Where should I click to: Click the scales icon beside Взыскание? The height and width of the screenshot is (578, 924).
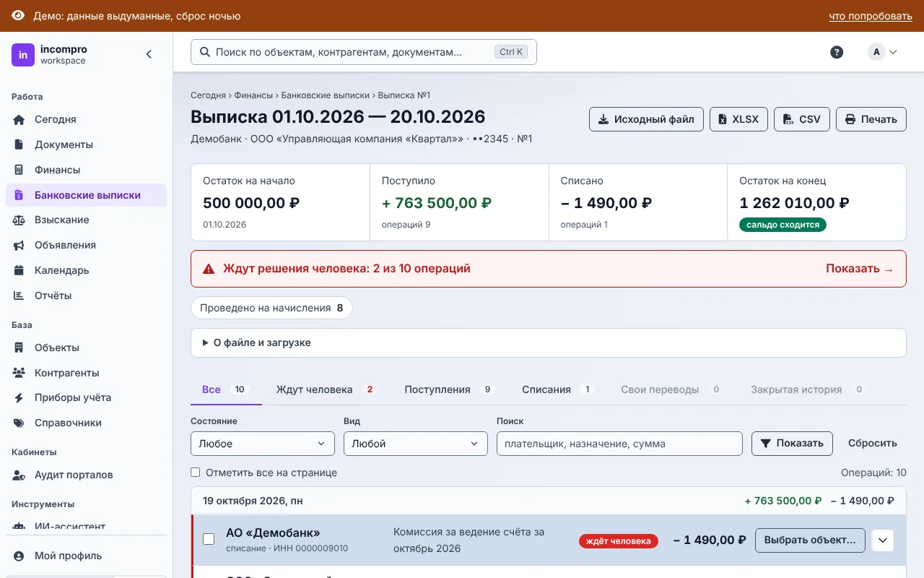point(19,220)
